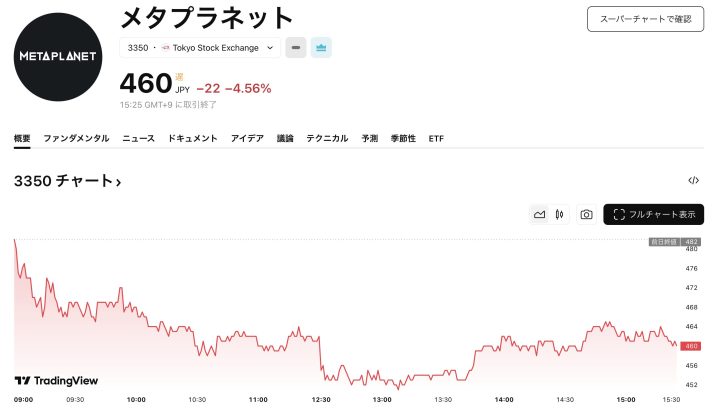Open the embed code icon
The height and width of the screenshot is (414, 720).
[694, 181]
